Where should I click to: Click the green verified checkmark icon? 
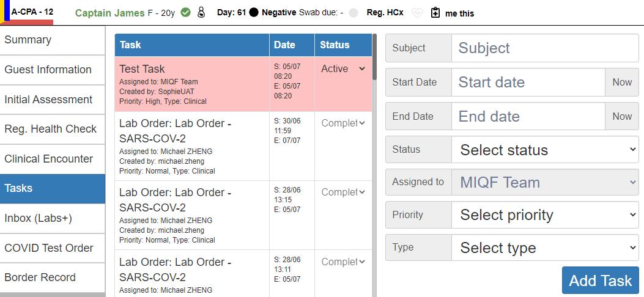coord(186,13)
